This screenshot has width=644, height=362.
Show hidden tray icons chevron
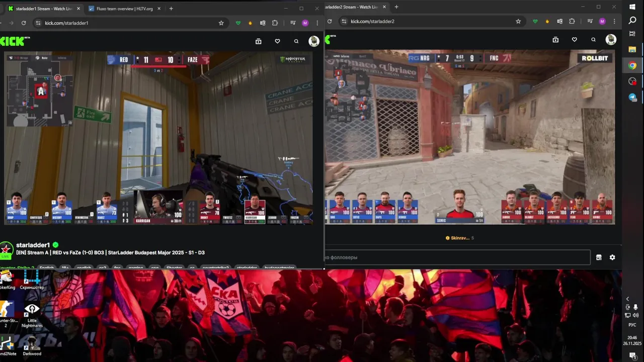[627, 299]
